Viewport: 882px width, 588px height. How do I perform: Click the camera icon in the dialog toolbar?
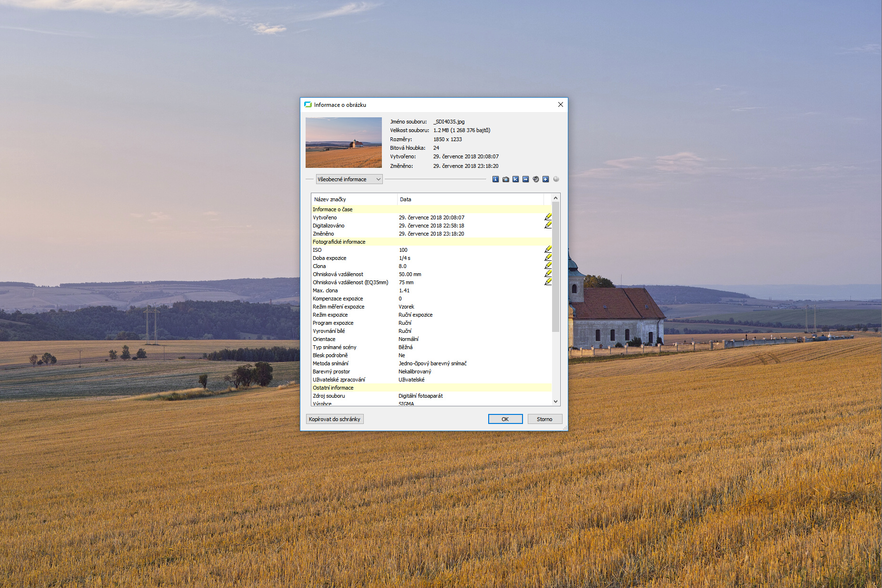coord(505,179)
